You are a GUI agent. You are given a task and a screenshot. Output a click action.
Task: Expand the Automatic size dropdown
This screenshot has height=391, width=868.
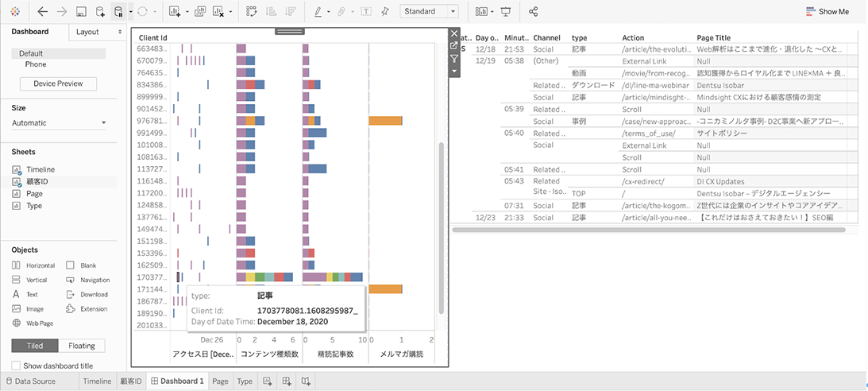coord(60,123)
